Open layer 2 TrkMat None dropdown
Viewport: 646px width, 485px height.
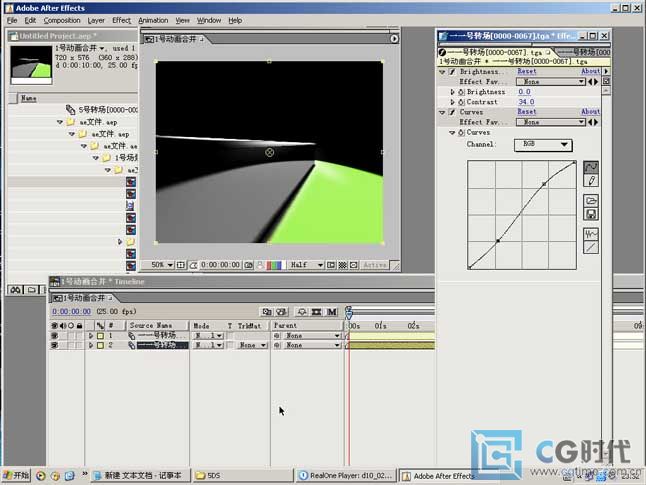pyautogui.click(x=253, y=345)
